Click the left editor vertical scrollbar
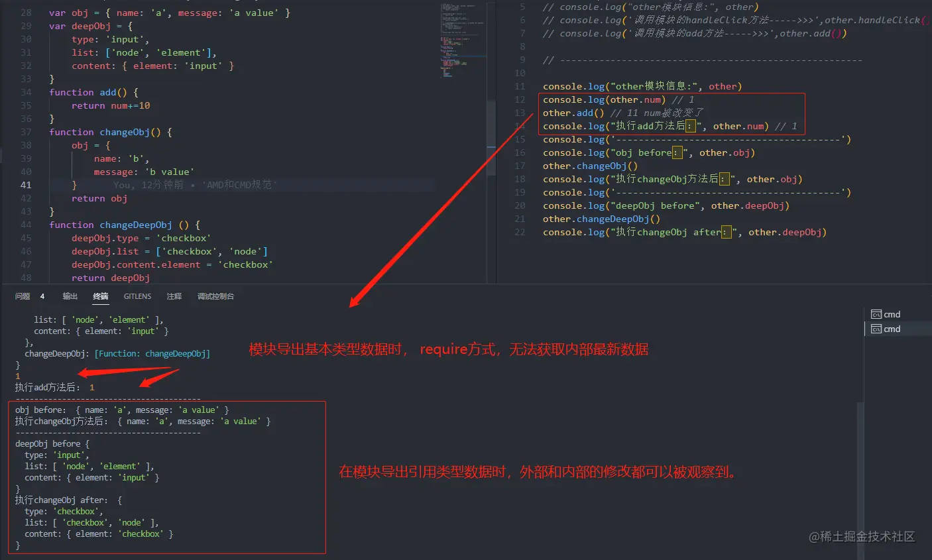The image size is (932, 560). pyautogui.click(x=491, y=138)
